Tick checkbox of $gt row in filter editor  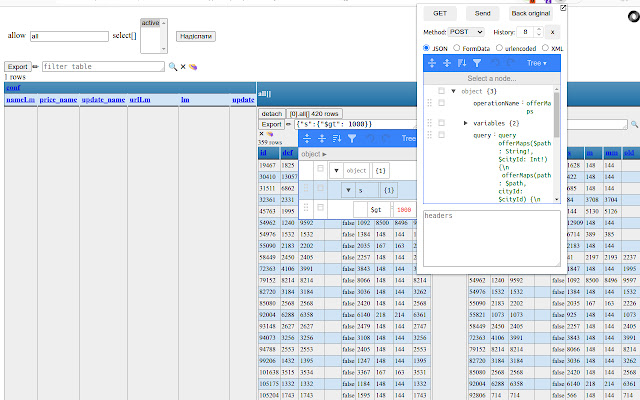[x=320, y=207]
